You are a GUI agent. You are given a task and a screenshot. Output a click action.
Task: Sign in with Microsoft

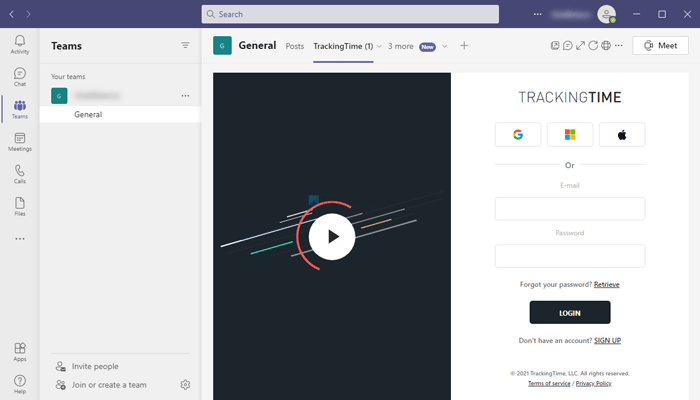(x=570, y=134)
